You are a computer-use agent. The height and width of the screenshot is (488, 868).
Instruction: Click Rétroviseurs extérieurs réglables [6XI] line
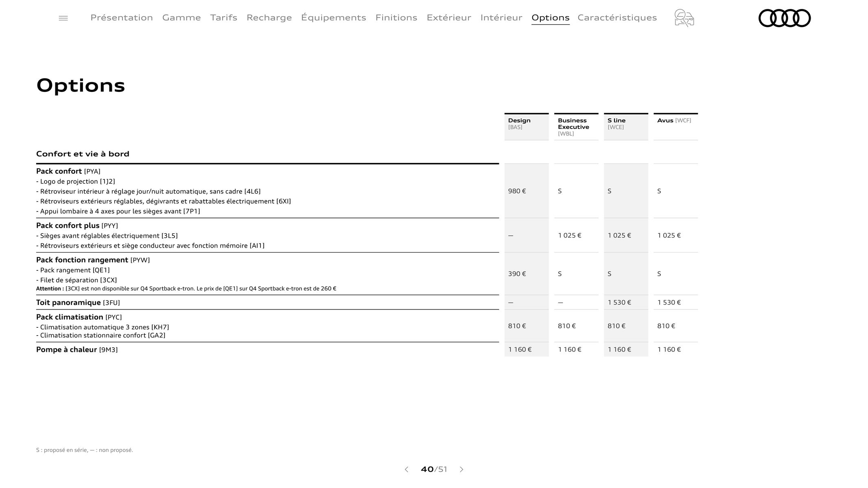[x=164, y=201]
